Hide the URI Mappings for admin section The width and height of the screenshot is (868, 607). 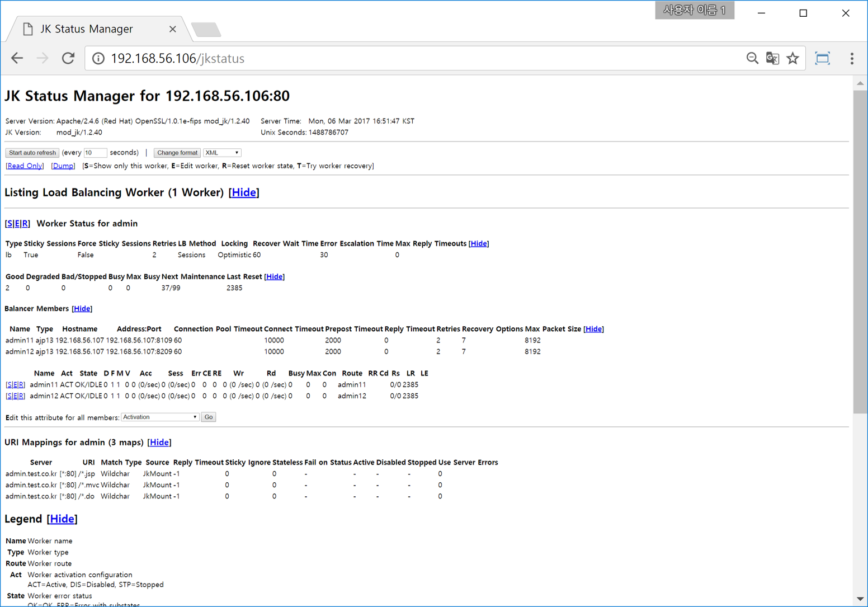pos(159,443)
